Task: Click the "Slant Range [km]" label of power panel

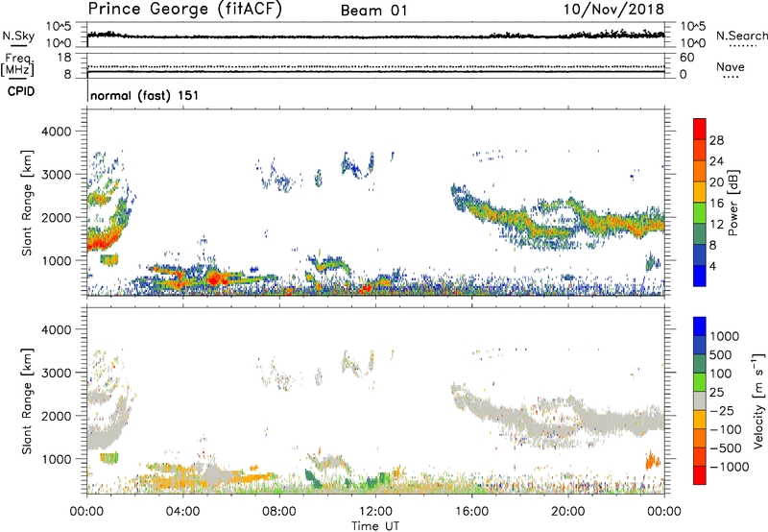Action: pos(27,203)
